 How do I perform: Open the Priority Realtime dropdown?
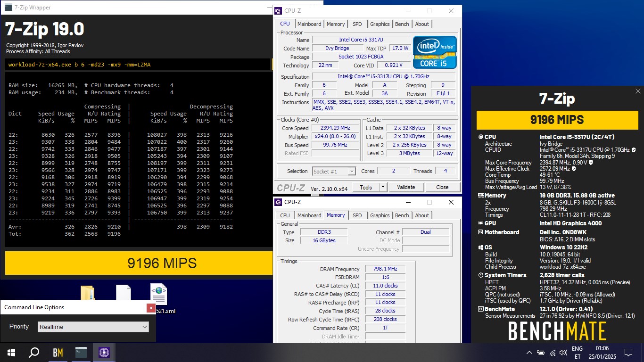[93, 327]
